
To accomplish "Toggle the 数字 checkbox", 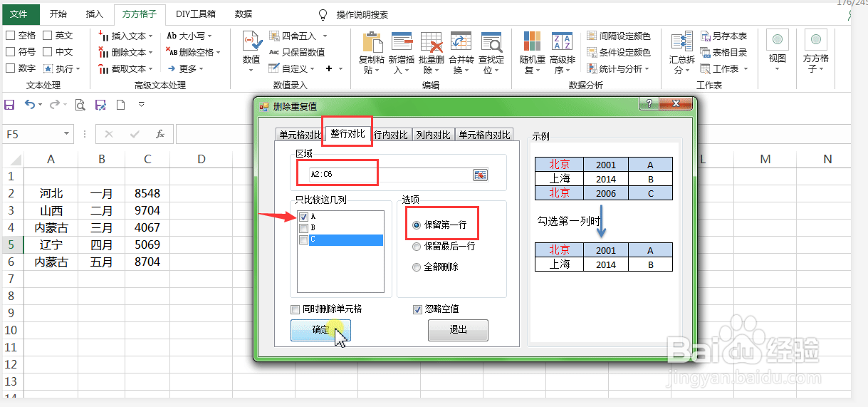I will tap(10, 68).
